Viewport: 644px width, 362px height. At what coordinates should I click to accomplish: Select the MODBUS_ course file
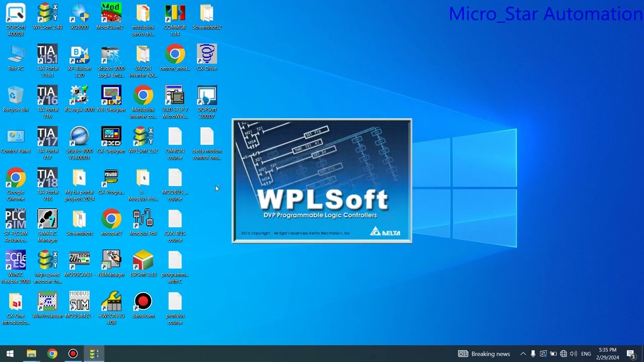[x=175, y=184]
